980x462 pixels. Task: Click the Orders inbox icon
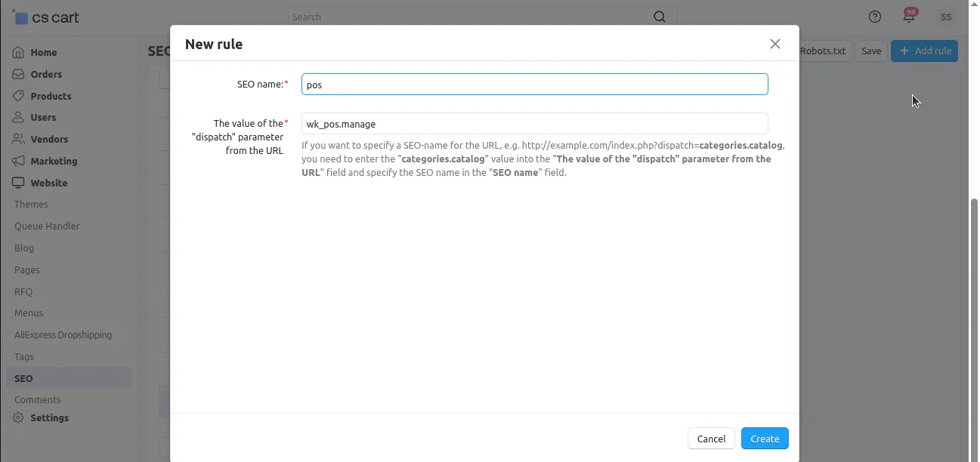click(18, 74)
